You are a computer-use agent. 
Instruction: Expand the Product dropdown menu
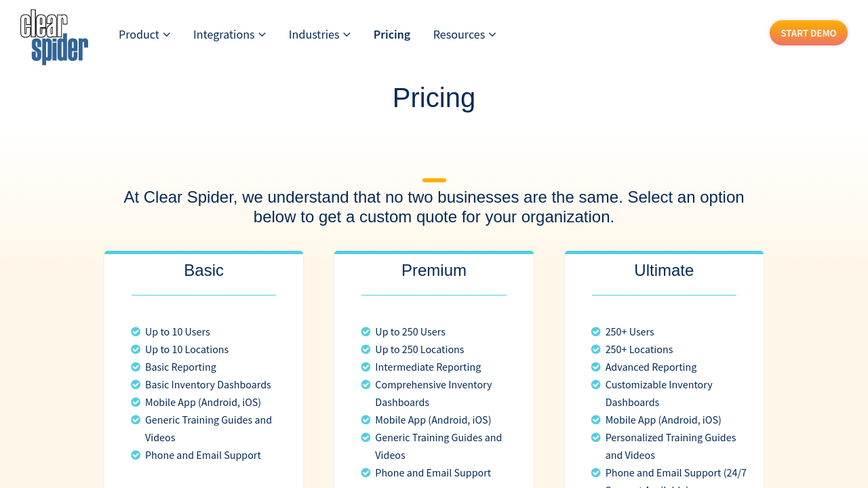pyautogui.click(x=144, y=35)
